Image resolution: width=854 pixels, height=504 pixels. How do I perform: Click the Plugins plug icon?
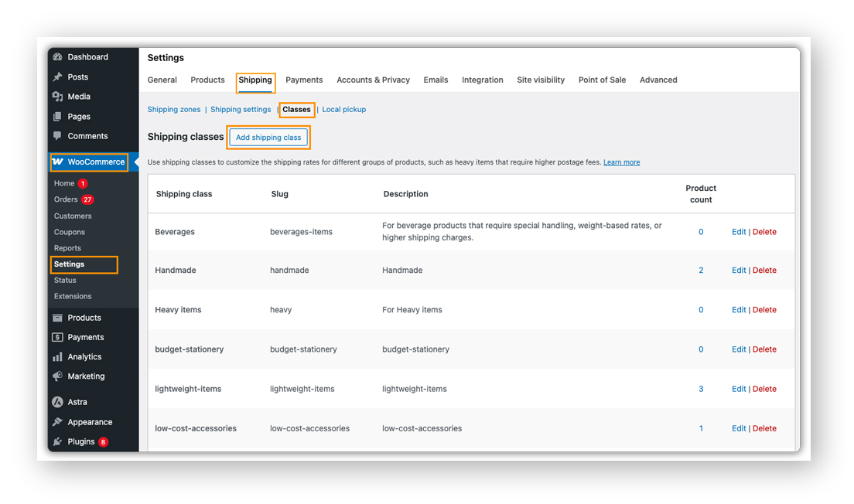point(58,441)
